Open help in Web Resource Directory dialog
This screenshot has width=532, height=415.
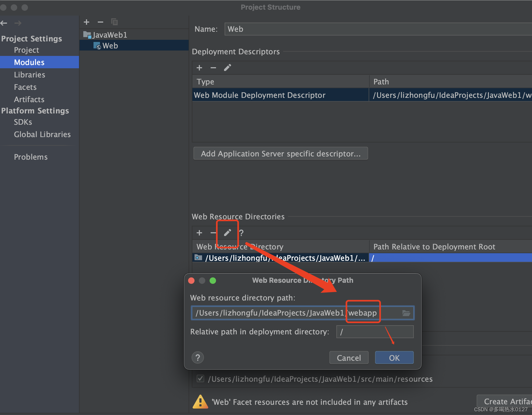(x=198, y=358)
